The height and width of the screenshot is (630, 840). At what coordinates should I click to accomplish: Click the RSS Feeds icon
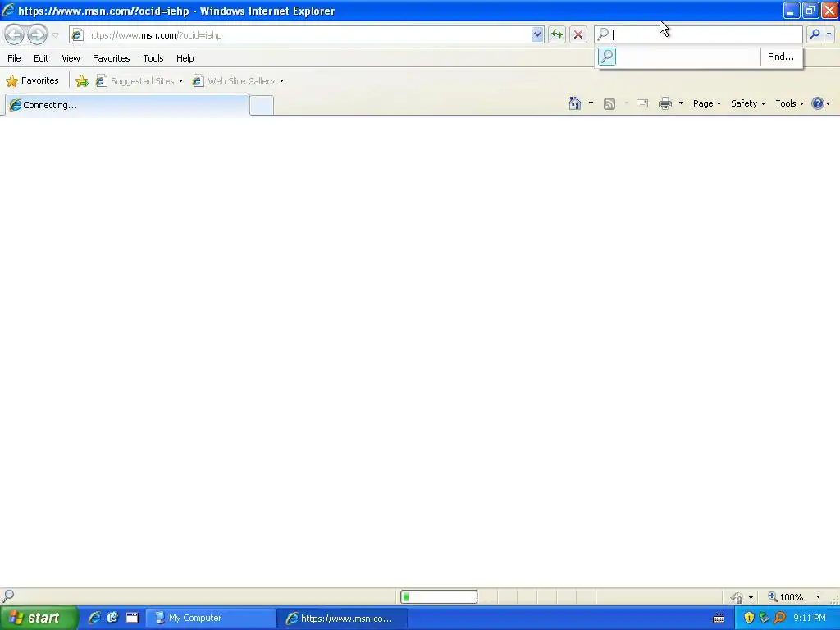[x=609, y=104]
